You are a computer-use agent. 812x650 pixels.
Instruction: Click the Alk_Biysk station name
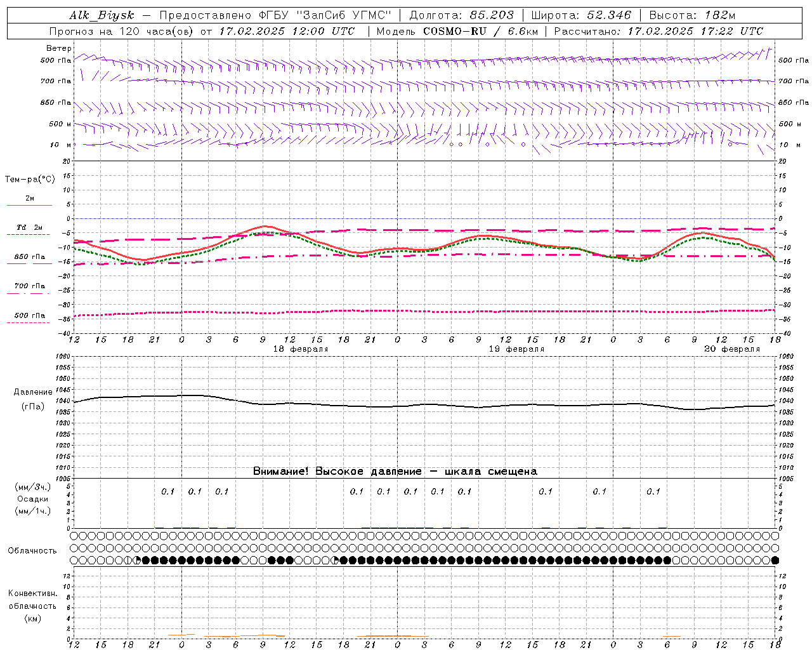[102, 15]
